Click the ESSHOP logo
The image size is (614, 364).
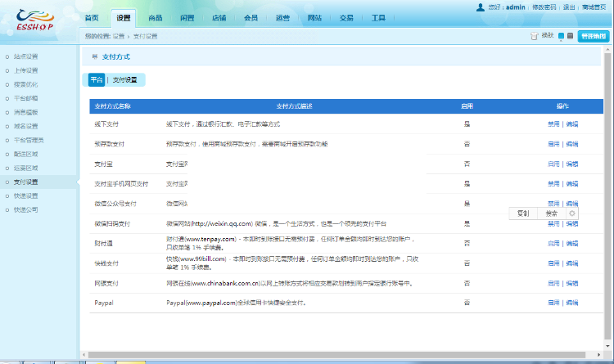click(35, 20)
